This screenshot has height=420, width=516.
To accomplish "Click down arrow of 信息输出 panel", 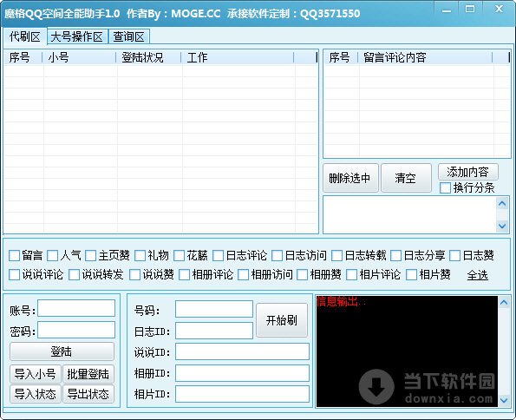I will click(x=504, y=400).
